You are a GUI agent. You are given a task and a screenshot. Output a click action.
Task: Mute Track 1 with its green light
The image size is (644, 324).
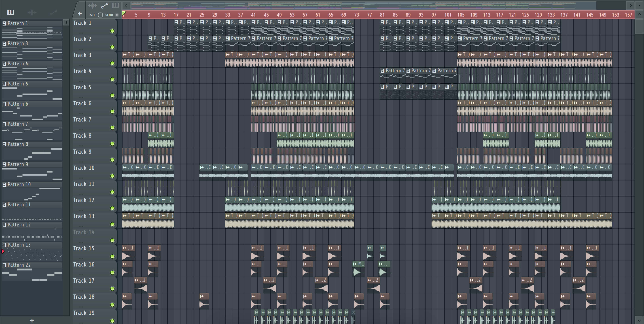[x=112, y=31]
